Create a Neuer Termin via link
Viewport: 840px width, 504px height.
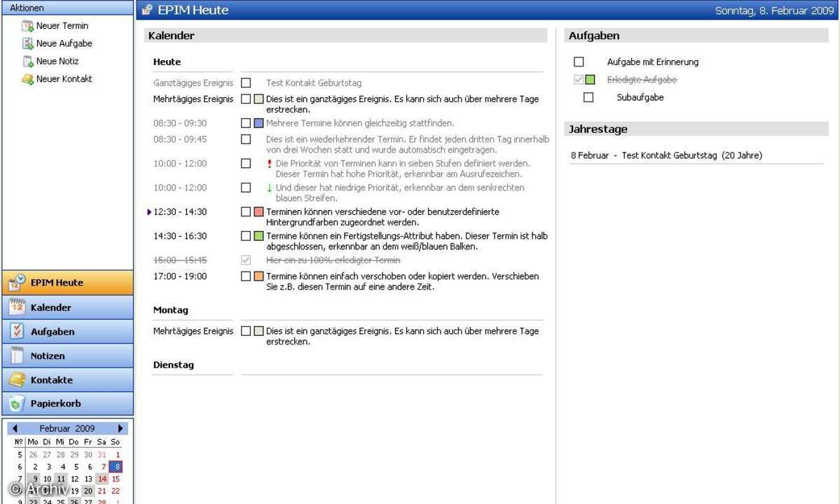(62, 26)
